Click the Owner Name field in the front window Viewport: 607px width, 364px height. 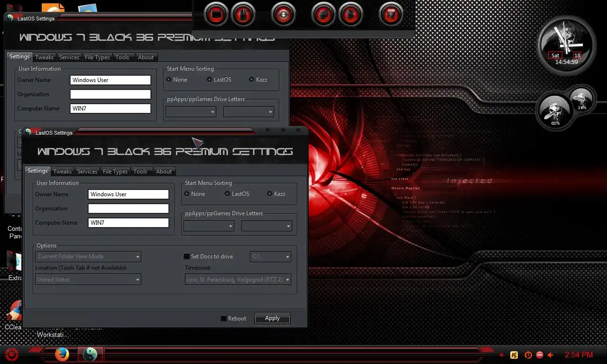pos(129,194)
